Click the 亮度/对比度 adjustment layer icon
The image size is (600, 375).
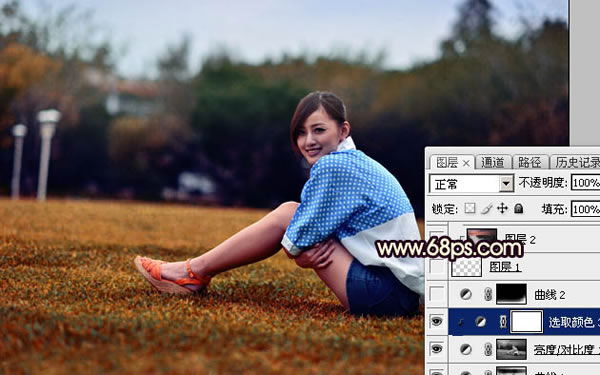pyautogui.click(x=465, y=349)
